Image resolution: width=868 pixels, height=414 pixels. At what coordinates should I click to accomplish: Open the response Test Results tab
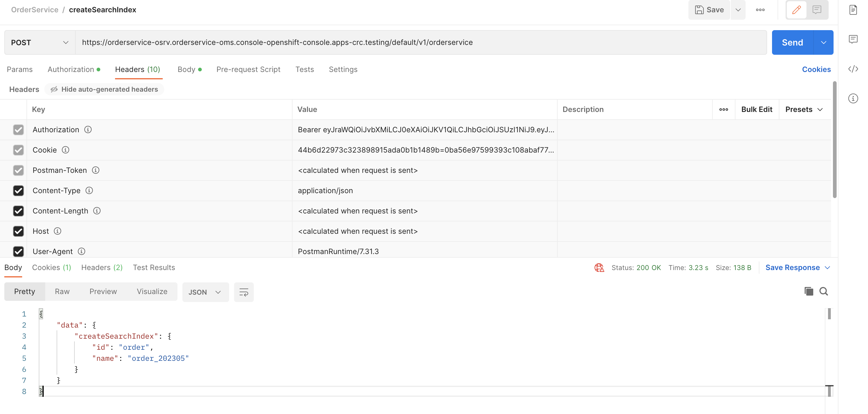click(154, 267)
